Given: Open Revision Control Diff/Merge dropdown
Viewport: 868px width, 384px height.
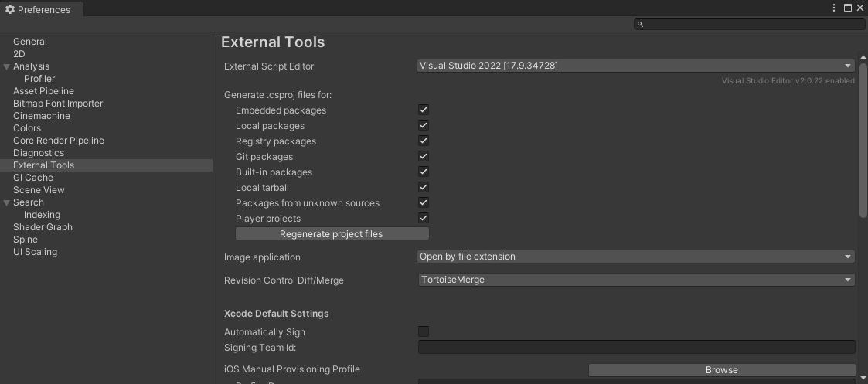Looking at the screenshot, I should [635, 280].
